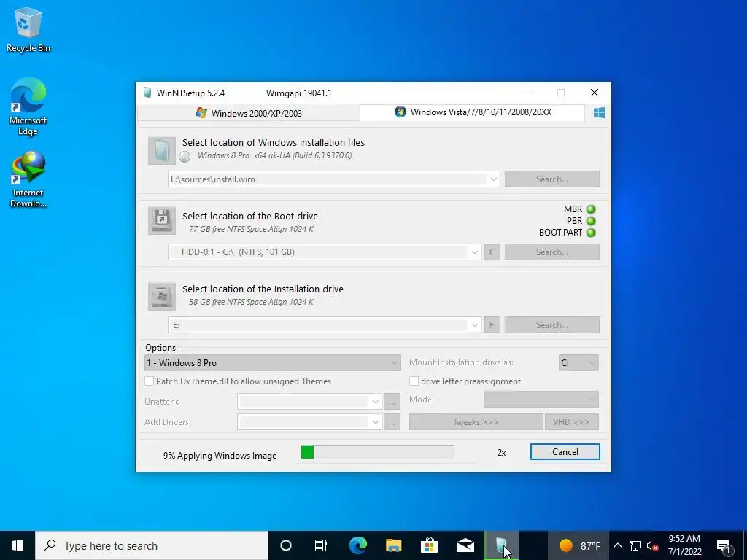Image resolution: width=747 pixels, height=560 pixels.
Task: Launch Edge from the taskbar
Action: 357,545
